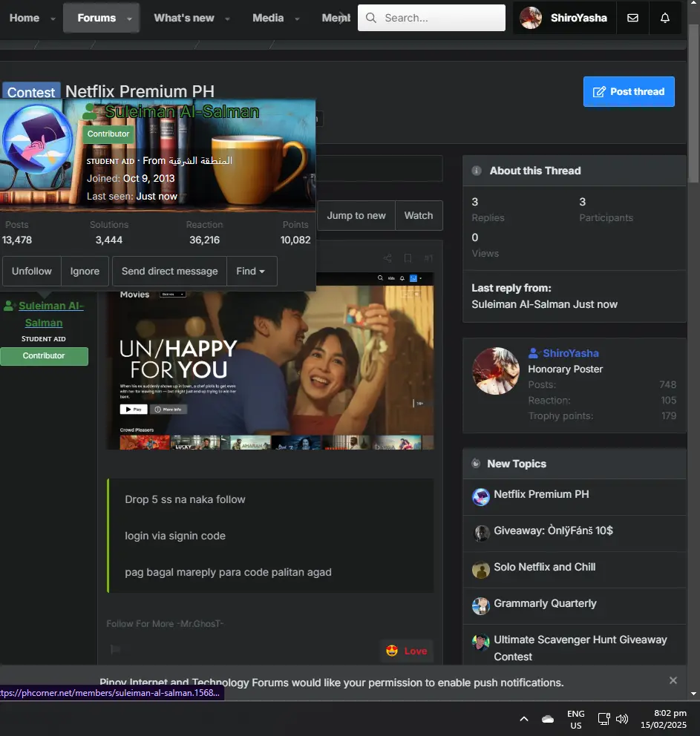Click Send direct message button
Image resolution: width=700 pixels, height=736 pixels.
click(x=169, y=271)
